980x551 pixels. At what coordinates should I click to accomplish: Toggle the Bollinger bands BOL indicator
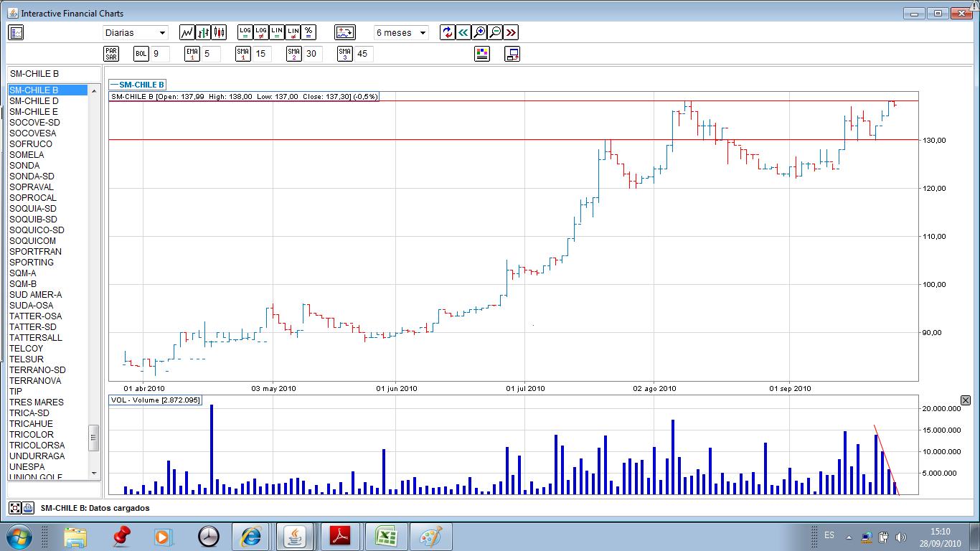(x=141, y=54)
